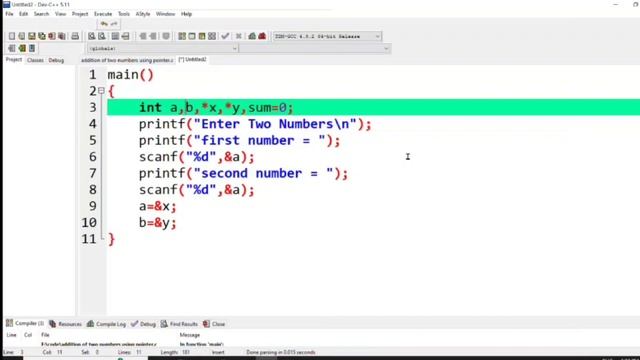This screenshot has height=360, width=640.
Task: Click the Compile and Run toolbar icon
Action: [x=202, y=36]
